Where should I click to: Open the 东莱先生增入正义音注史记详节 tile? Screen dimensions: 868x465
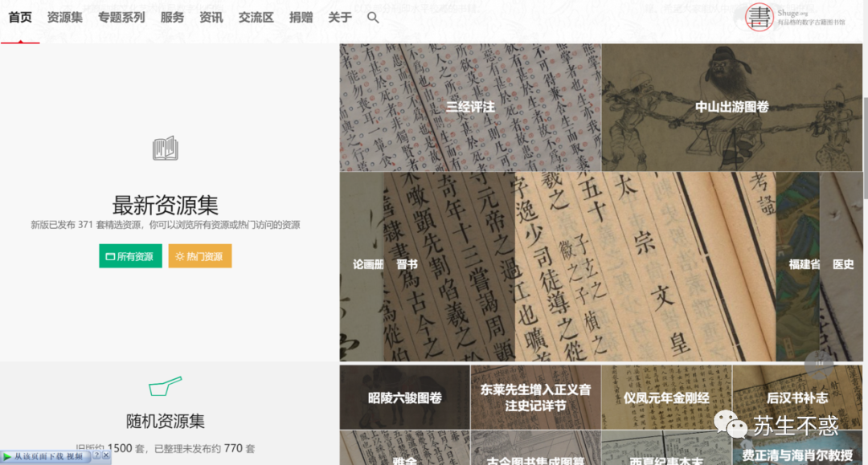pyautogui.click(x=535, y=397)
